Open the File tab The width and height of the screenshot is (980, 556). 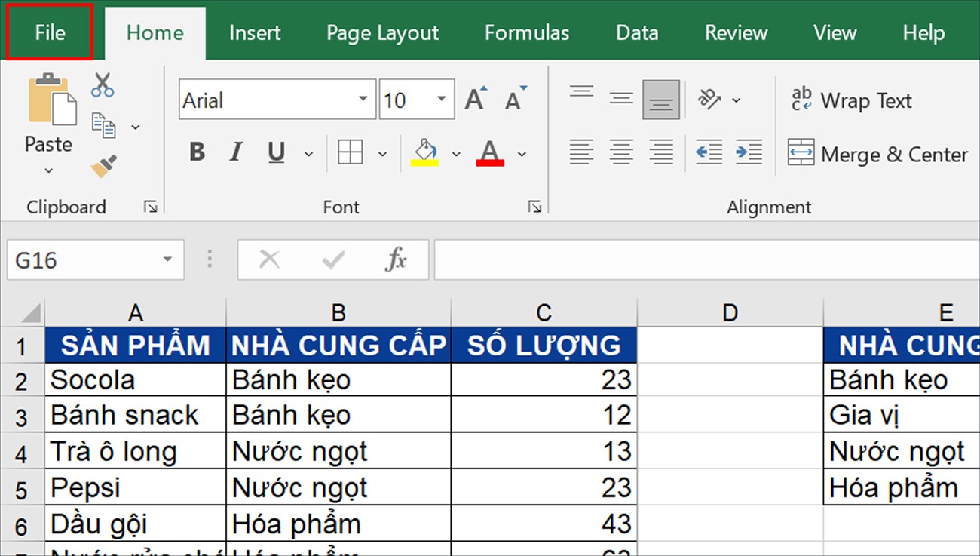click(x=50, y=32)
